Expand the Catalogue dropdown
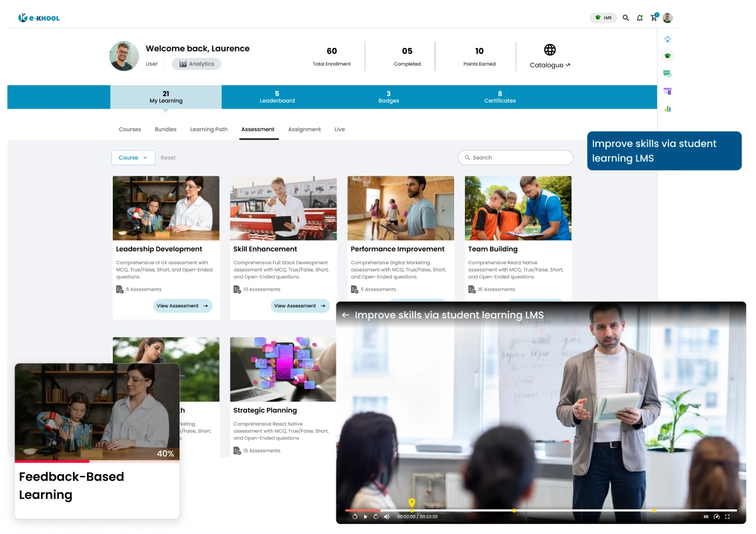The width and height of the screenshot is (756, 534). point(549,65)
